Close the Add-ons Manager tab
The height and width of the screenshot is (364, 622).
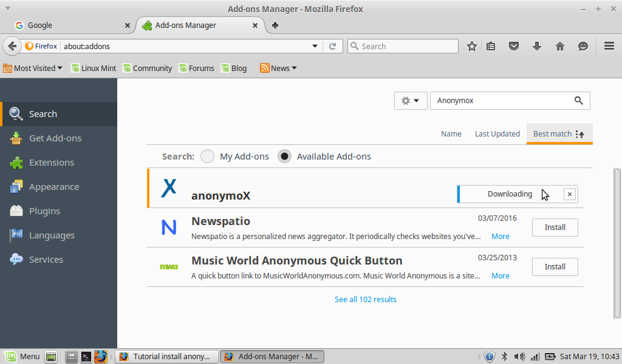pyautogui.click(x=255, y=25)
